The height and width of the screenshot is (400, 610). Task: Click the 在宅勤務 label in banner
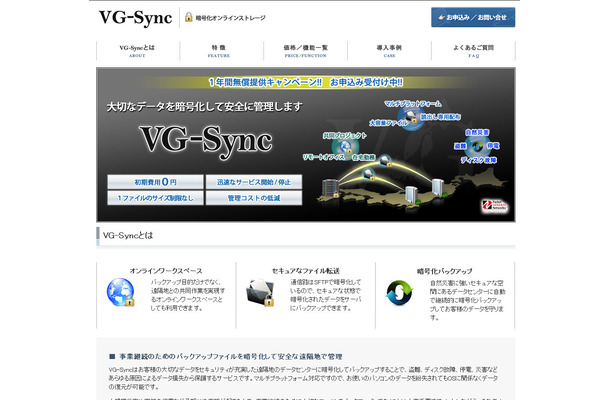coord(364,157)
